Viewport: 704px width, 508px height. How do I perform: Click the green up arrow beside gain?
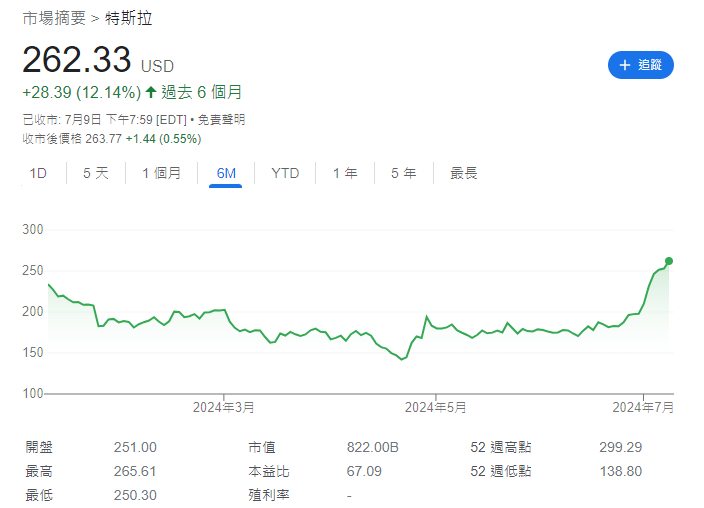[151, 92]
